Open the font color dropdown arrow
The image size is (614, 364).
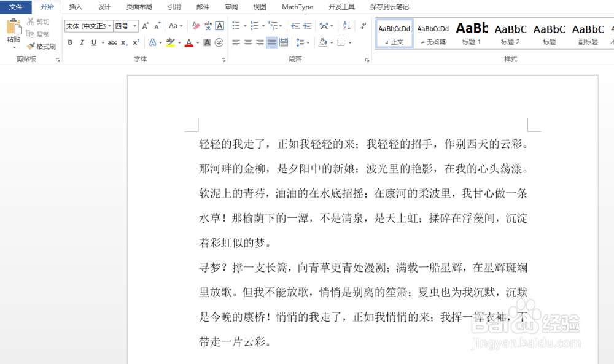[198, 42]
